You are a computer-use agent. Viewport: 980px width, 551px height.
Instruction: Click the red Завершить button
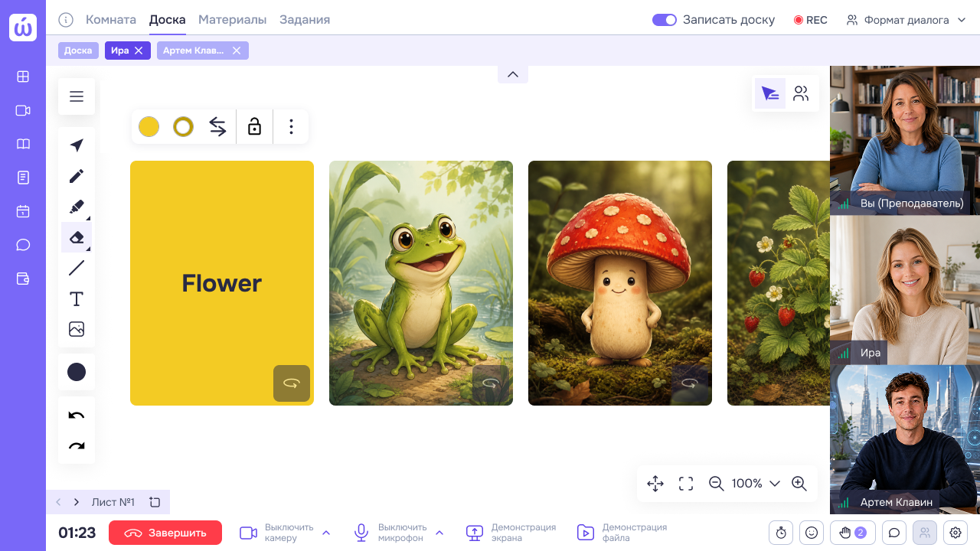[165, 533]
